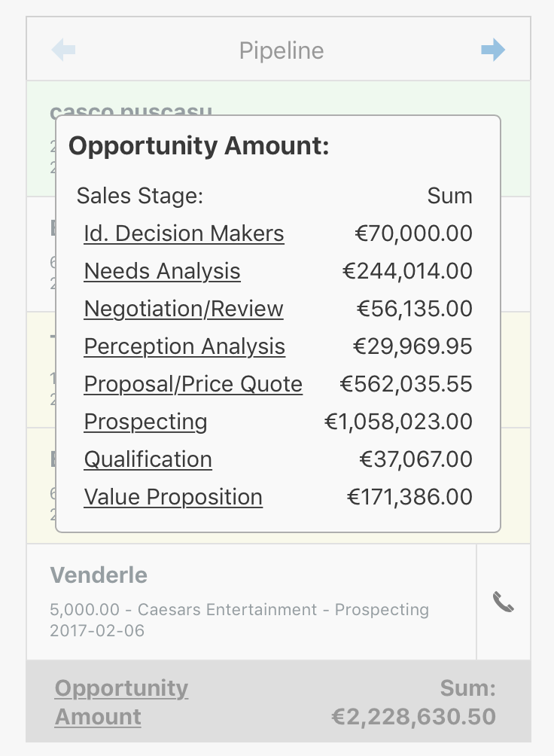Screen dimensions: 554x756
Task: Click the Venderle heading text
Action: coord(99,575)
